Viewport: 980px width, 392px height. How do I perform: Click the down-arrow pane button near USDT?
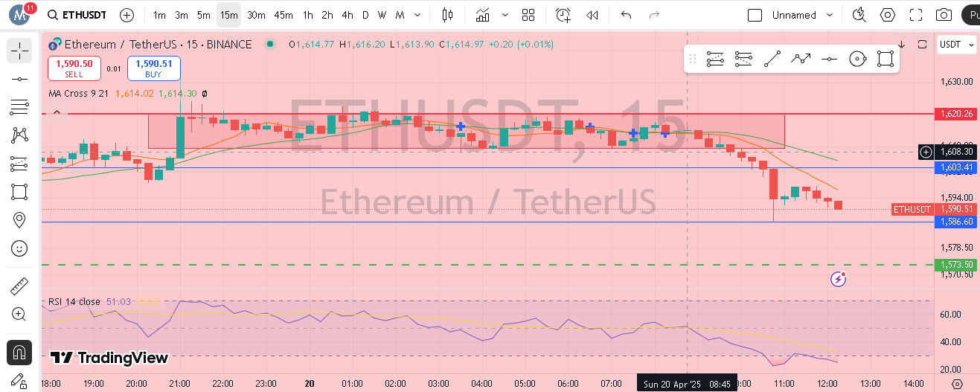coord(902,45)
